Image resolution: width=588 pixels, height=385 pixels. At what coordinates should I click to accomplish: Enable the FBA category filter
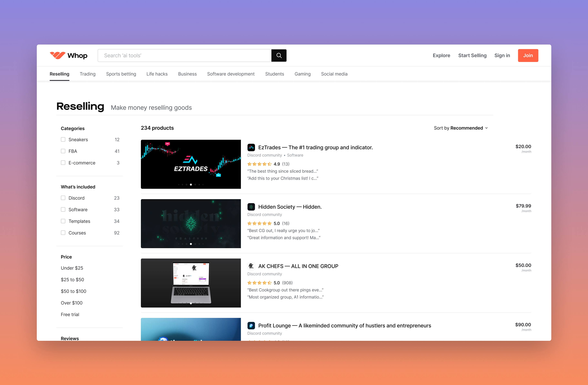[x=63, y=151]
